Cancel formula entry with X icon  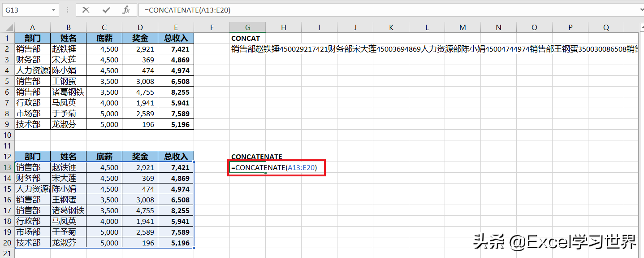[86, 10]
